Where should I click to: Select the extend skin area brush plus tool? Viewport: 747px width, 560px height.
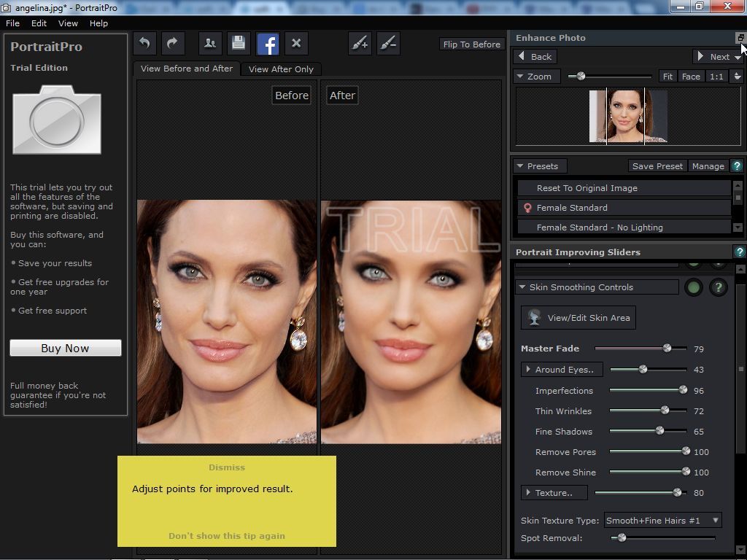coord(360,44)
